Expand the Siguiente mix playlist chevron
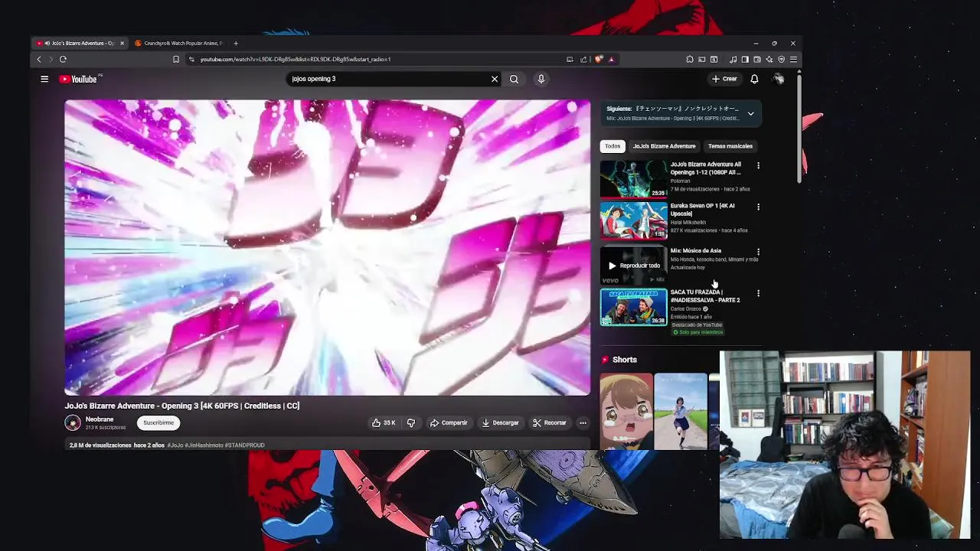The width and height of the screenshot is (980, 551). [x=750, y=113]
